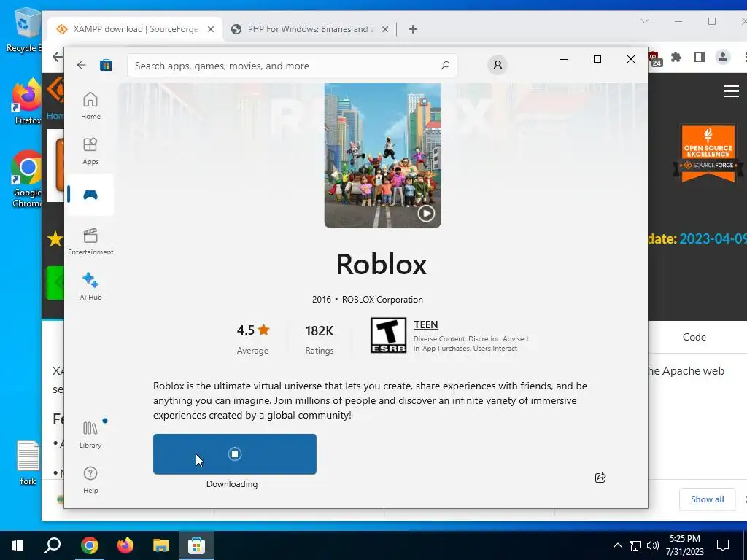Select Google Chrome desktop shortcut
The image size is (747, 560).
(27, 179)
